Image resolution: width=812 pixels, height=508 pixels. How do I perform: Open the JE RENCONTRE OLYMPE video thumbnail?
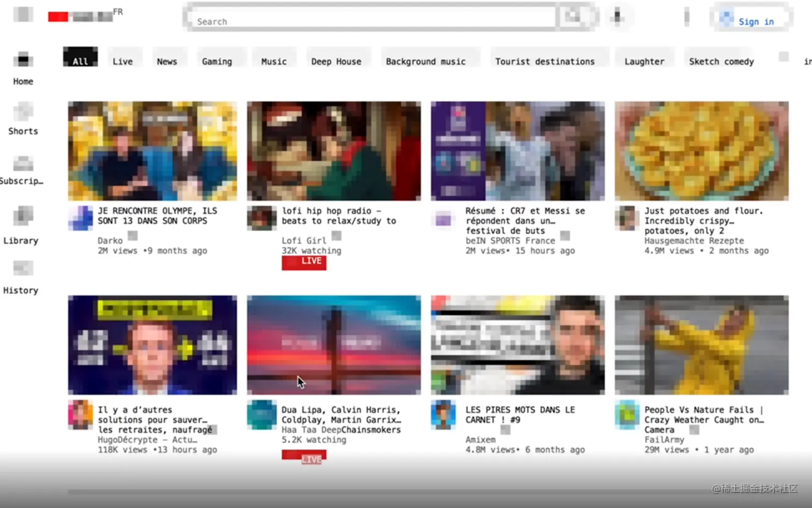coord(153,151)
